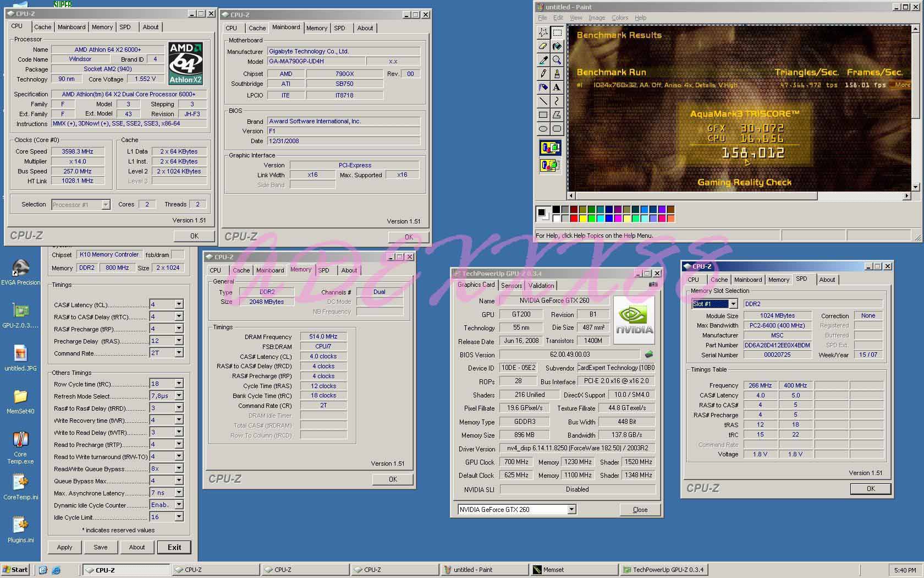Click Paint's horizontal scrollbar right arrow
The height and width of the screenshot is (578, 924).
(x=907, y=195)
